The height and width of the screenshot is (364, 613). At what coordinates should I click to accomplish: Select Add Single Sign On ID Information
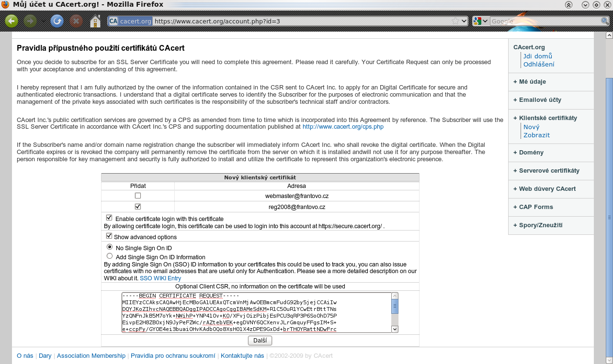[110, 256]
